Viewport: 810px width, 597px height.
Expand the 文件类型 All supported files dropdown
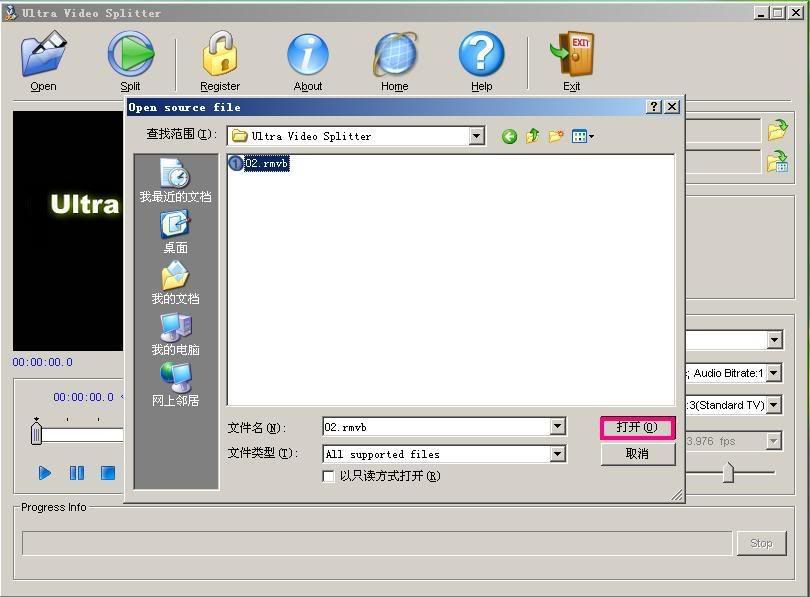[557, 454]
